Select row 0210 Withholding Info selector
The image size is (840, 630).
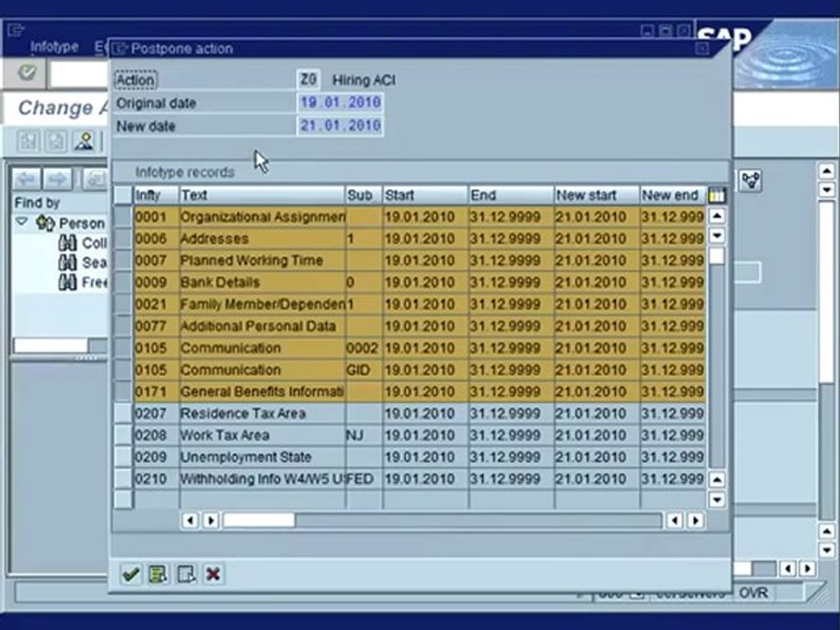[123, 479]
